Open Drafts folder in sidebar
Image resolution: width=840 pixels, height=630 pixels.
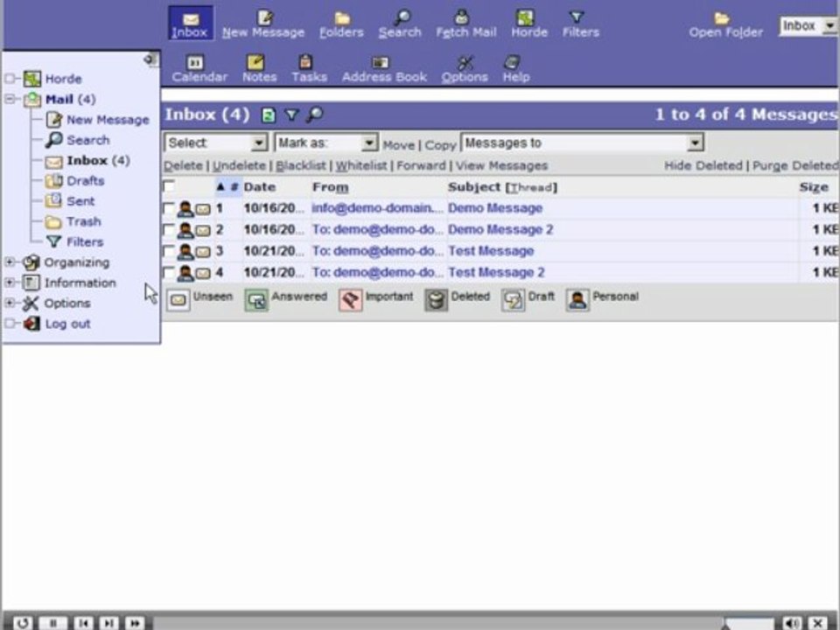pos(85,181)
